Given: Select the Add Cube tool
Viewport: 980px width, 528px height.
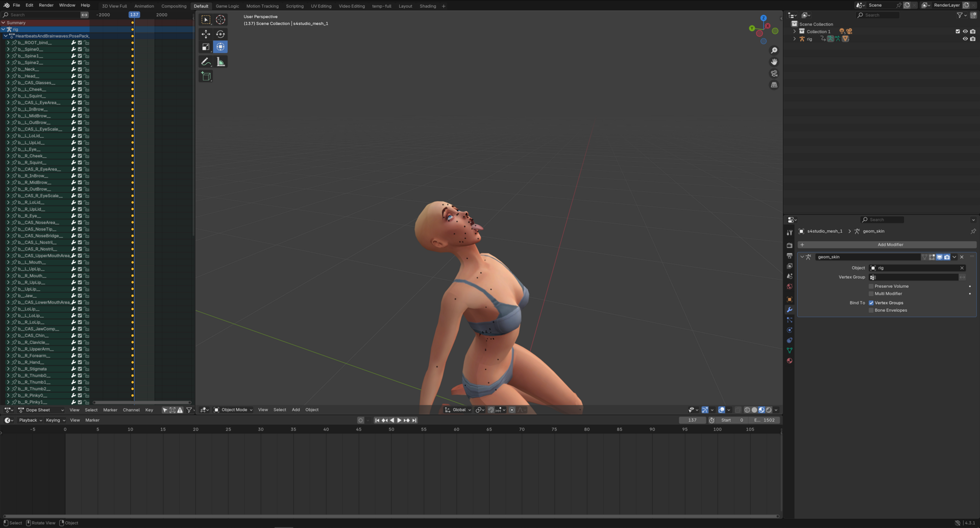Looking at the screenshot, I should pos(206,77).
